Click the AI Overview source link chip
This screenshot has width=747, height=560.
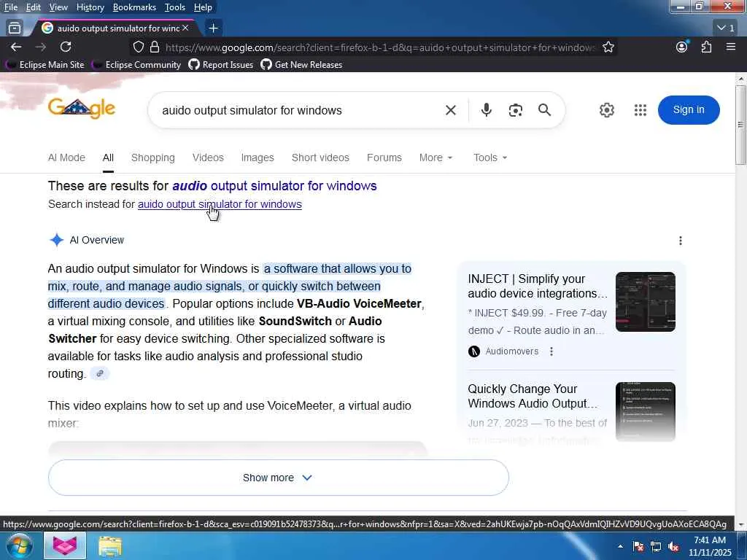(99, 374)
